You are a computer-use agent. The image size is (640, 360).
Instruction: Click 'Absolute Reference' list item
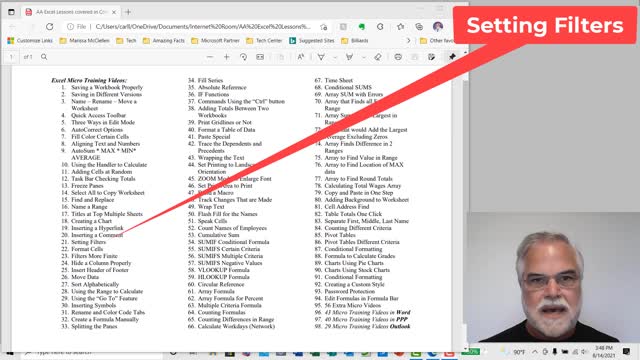point(222,87)
